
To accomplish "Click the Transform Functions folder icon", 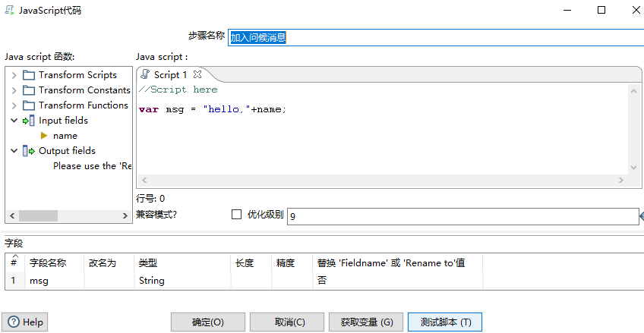I will 29,105.
